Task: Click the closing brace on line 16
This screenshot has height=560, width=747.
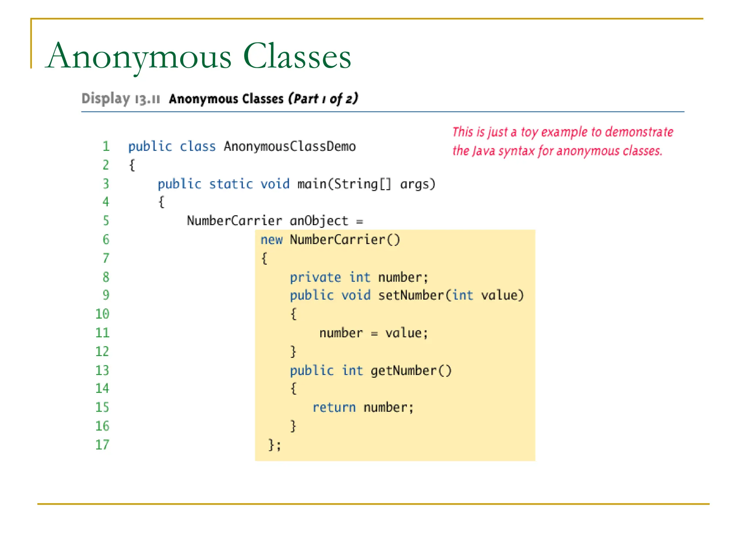Action: pos(293,426)
